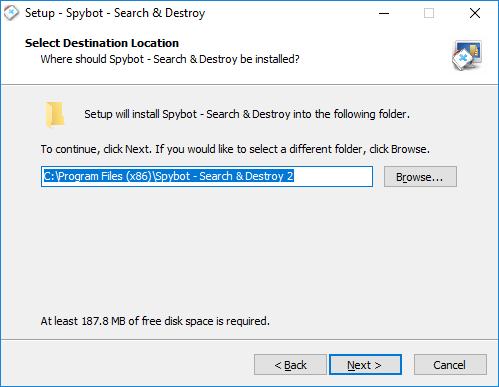Viewport: 499px width, 387px height.
Task: Click the 'To continue, click Next' instruction text
Action: tap(235, 149)
